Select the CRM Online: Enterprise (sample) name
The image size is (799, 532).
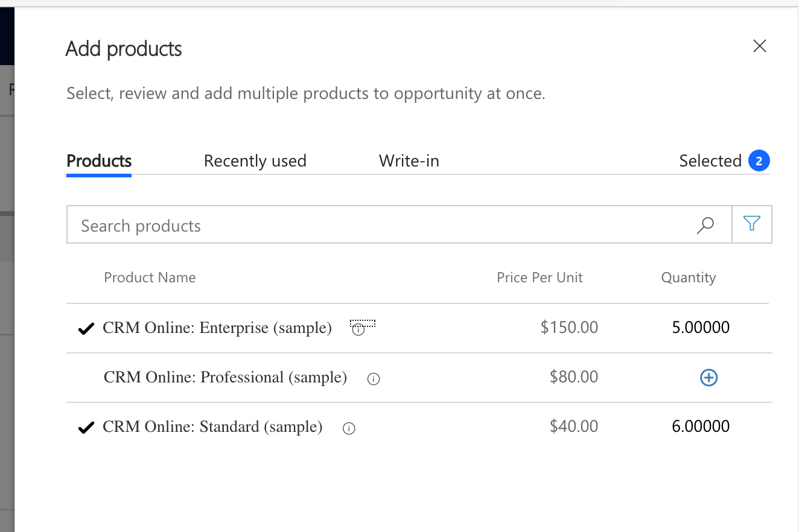click(217, 328)
